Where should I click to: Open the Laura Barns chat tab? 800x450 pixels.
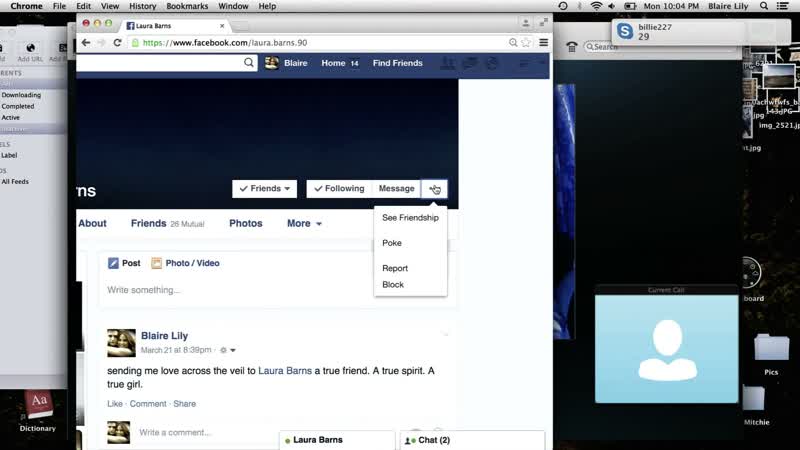click(x=337, y=440)
